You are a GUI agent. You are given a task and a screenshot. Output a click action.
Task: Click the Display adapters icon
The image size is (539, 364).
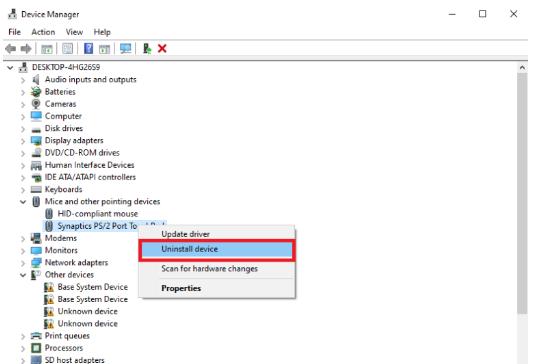pyautogui.click(x=36, y=141)
